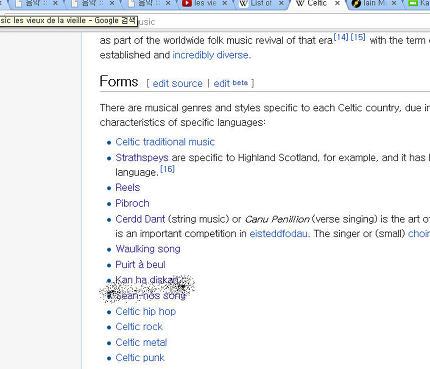Open the 'eisteddfodau' link
The height and width of the screenshot is (369, 430).
click(278, 234)
